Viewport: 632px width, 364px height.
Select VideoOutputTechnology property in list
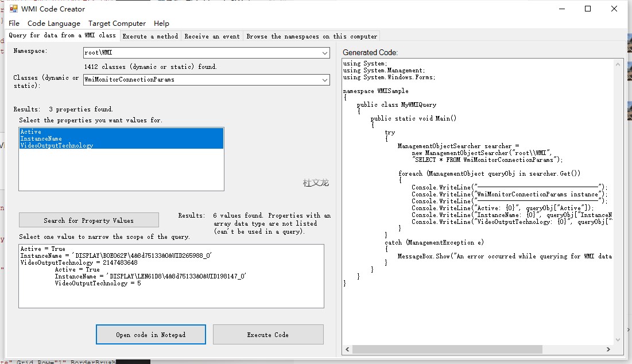click(x=56, y=146)
